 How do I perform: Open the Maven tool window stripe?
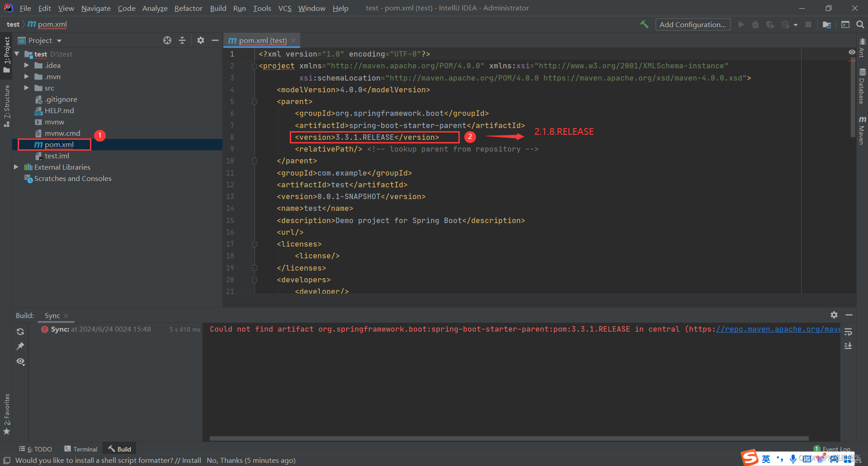coord(862,131)
